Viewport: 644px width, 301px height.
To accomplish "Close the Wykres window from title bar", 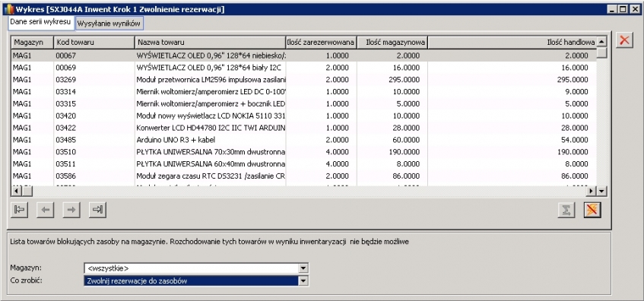I will (635, 9).
